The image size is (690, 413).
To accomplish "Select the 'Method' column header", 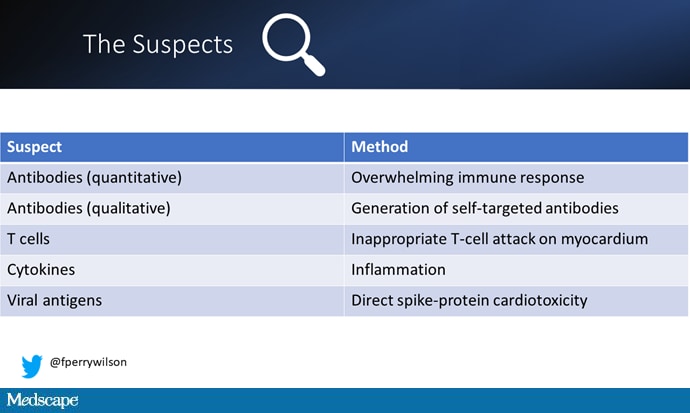I will click(380, 147).
